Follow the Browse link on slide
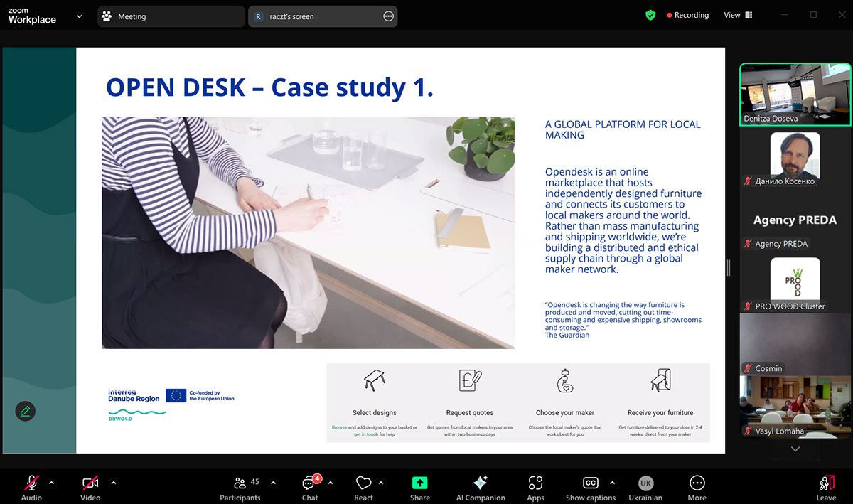The height and width of the screenshot is (504, 853). (x=340, y=427)
